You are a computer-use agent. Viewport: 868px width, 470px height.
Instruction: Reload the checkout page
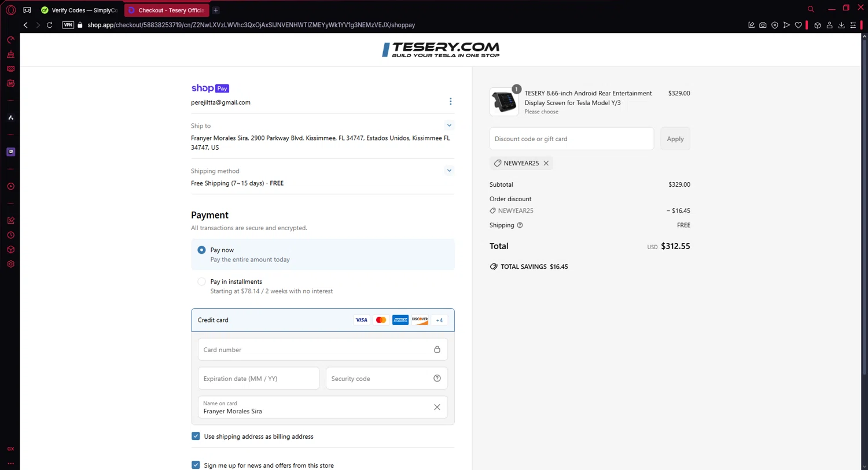50,25
